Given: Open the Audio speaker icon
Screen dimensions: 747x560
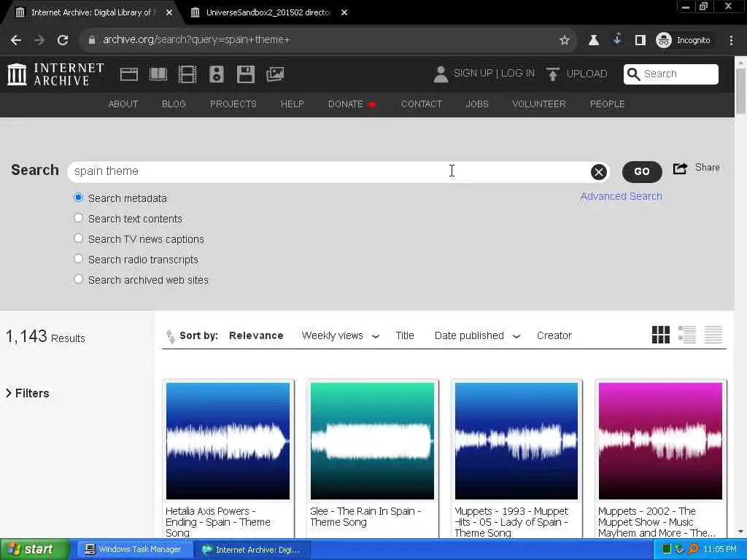Looking at the screenshot, I should coord(216,74).
